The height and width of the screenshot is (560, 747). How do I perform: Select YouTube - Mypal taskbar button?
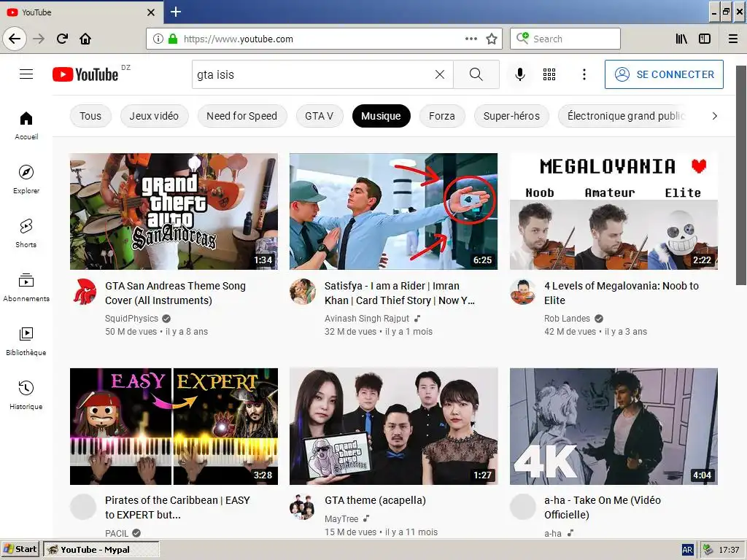click(101, 549)
